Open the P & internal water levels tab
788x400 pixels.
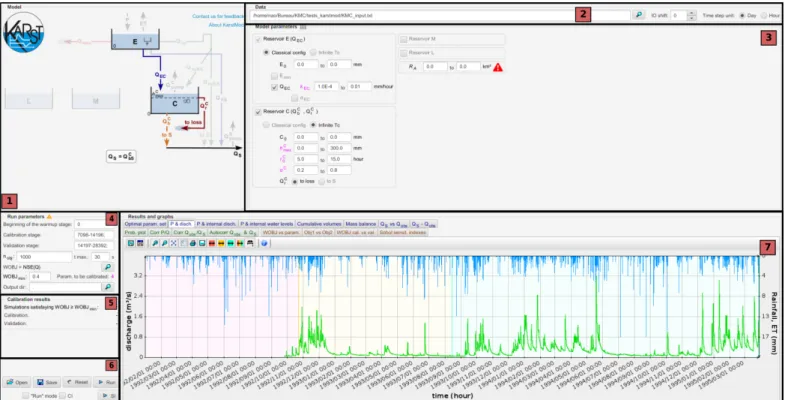point(266,224)
